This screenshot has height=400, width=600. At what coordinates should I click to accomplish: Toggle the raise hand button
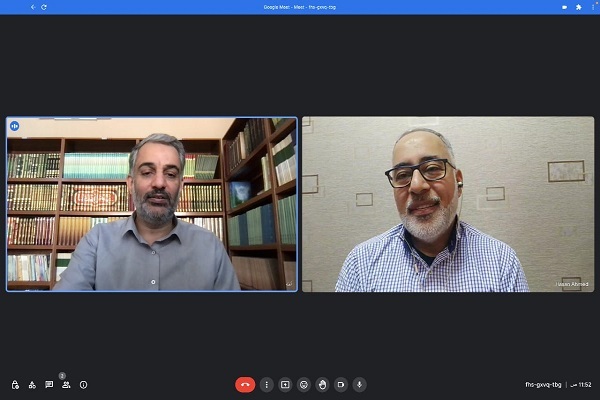pyautogui.click(x=322, y=384)
